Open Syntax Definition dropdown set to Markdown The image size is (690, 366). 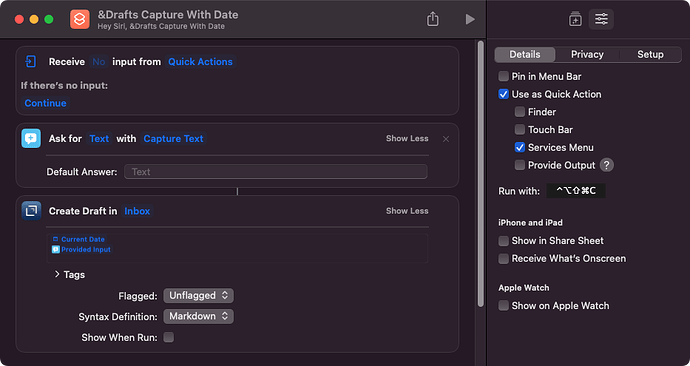coord(198,316)
